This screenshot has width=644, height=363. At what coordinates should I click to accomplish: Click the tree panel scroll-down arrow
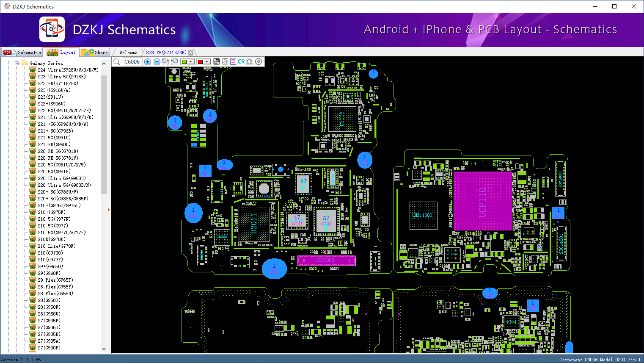pos(104,349)
